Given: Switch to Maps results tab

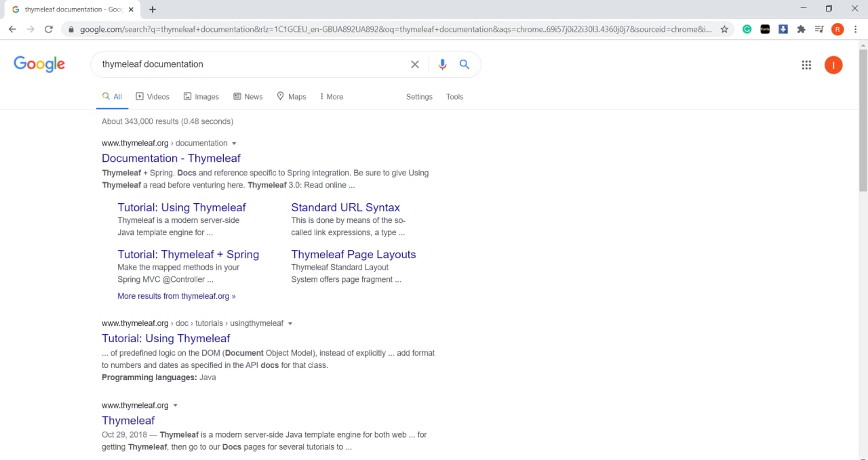Looking at the screenshot, I should 292,97.
